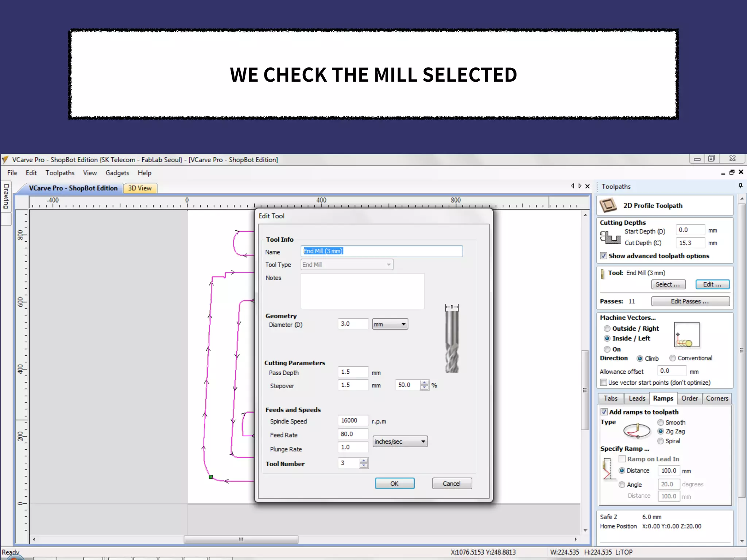Viewport: 747px width, 560px height.
Task: Enable Use vector start points checkbox
Action: (604, 382)
